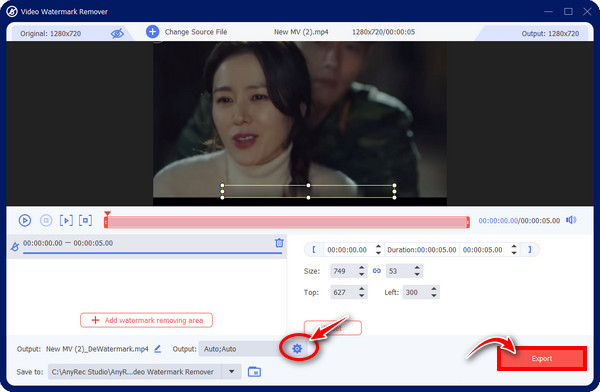This screenshot has width=600, height=392.
Task: Increase the height size value
Action: (417, 268)
